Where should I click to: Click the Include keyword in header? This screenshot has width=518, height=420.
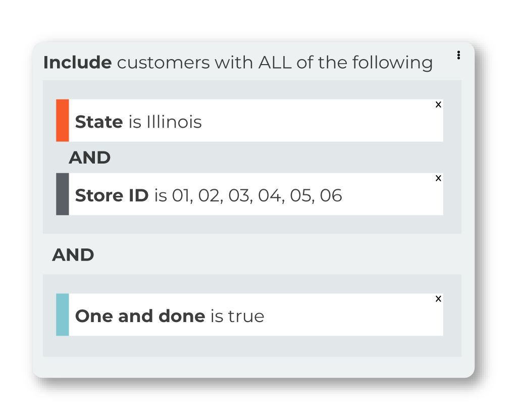[78, 63]
